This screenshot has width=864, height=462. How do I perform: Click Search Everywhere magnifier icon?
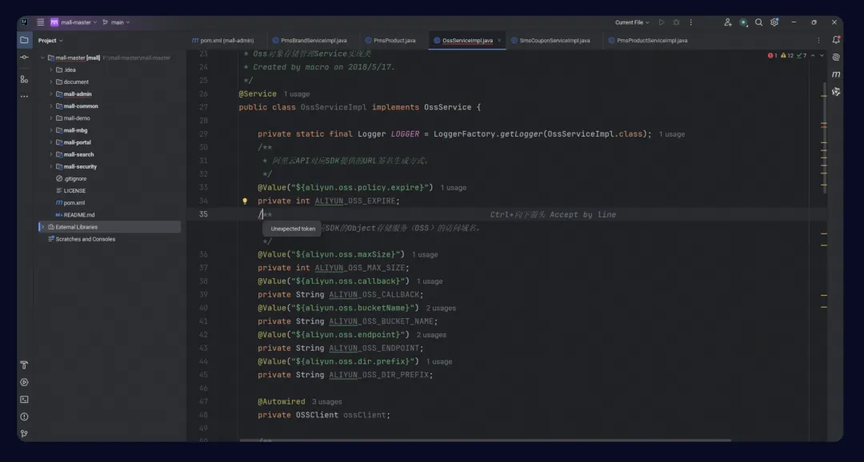759,22
